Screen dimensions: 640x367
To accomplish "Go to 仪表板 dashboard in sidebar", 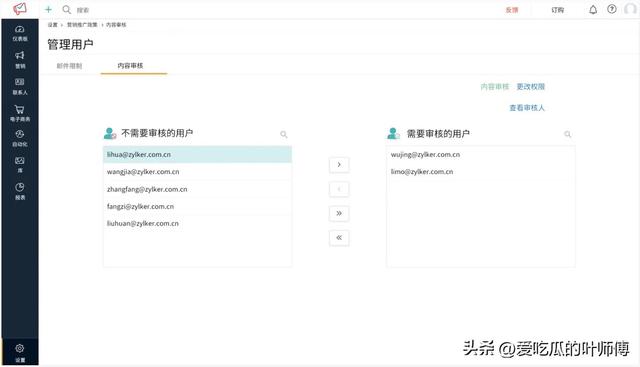I will (20, 33).
